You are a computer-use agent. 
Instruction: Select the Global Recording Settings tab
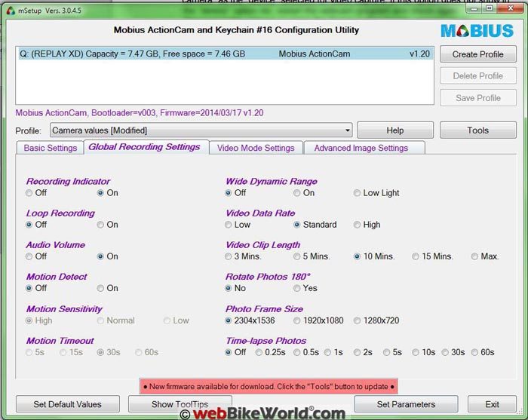coord(145,147)
